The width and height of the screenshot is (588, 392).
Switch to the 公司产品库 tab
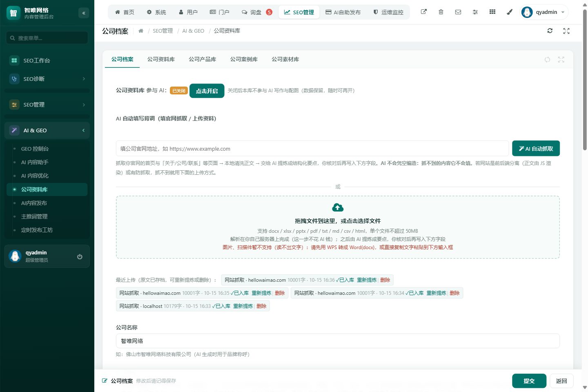pyautogui.click(x=203, y=59)
